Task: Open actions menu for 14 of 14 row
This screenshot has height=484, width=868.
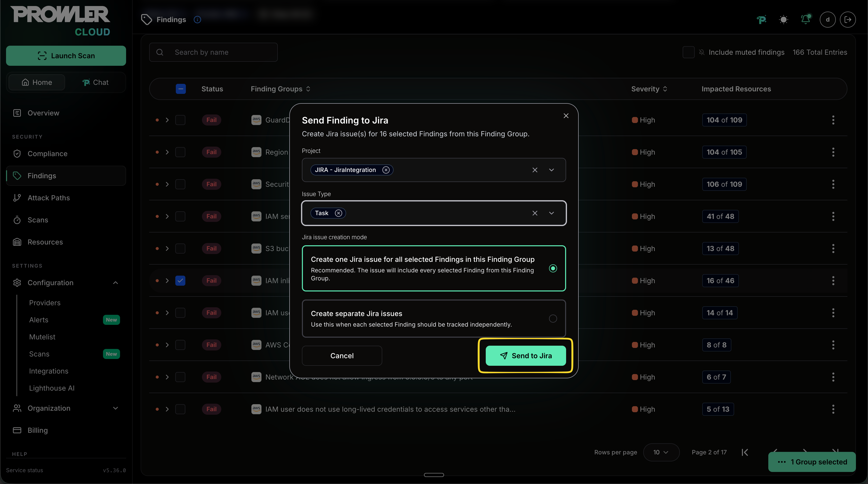Action: tap(833, 313)
